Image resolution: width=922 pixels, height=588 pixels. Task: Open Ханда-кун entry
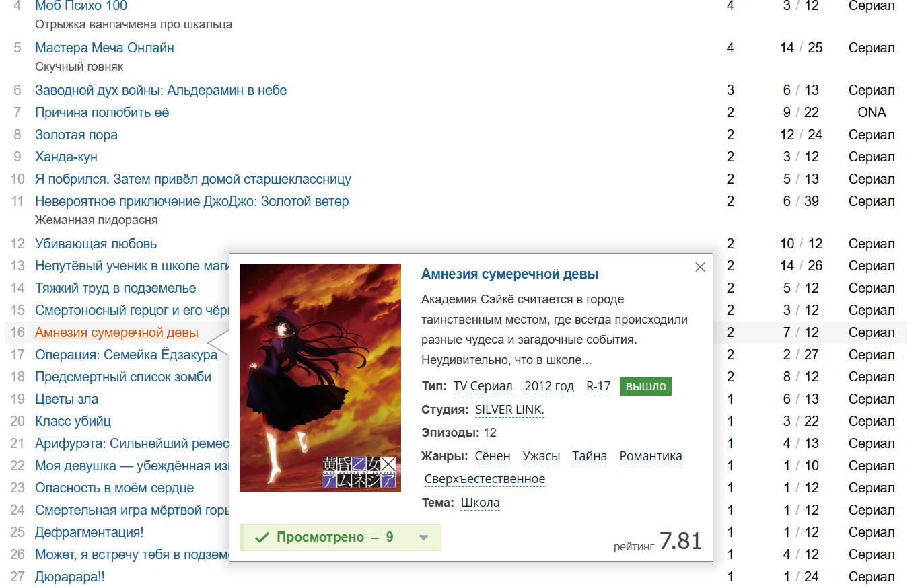[x=66, y=157]
